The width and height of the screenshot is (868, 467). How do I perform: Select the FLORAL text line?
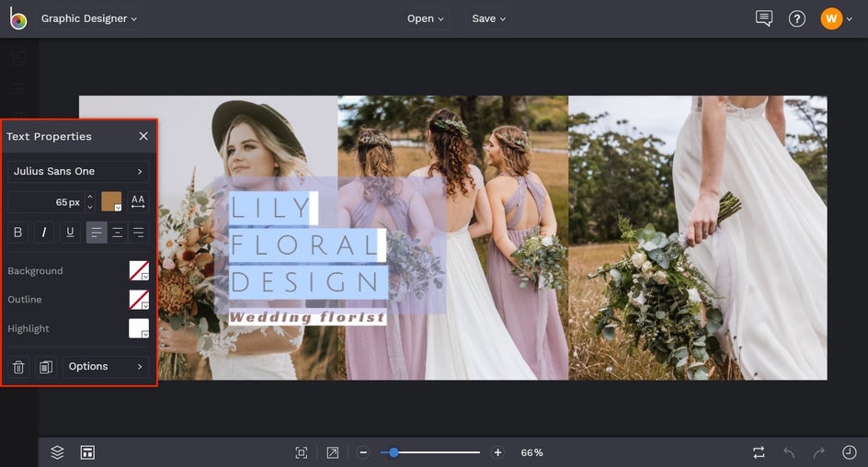click(304, 245)
